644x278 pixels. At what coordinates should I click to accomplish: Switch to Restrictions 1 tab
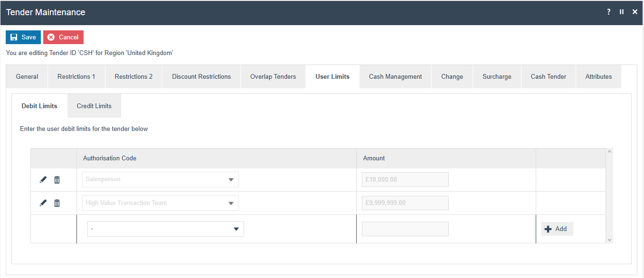(76, 76)
